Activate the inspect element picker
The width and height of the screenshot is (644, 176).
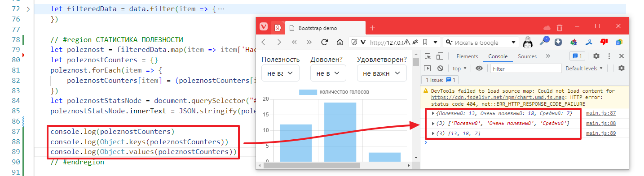coord(428,56)
